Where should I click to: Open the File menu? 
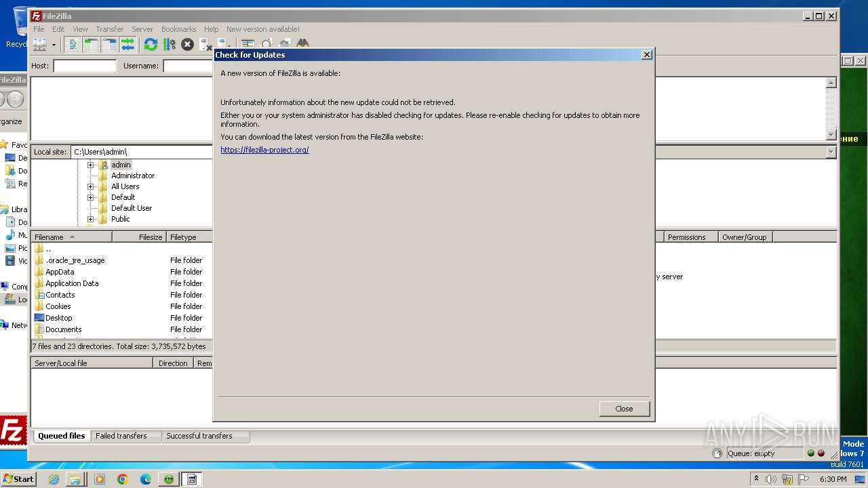click(39, 29)
